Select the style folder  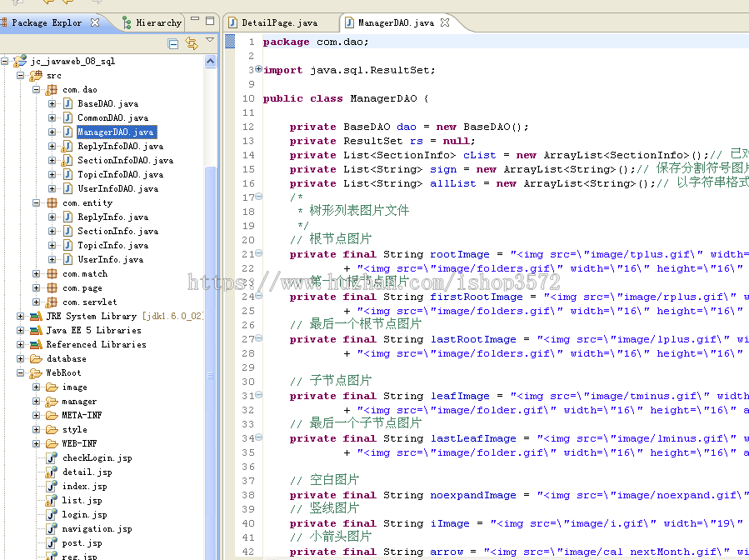point(74,429)
